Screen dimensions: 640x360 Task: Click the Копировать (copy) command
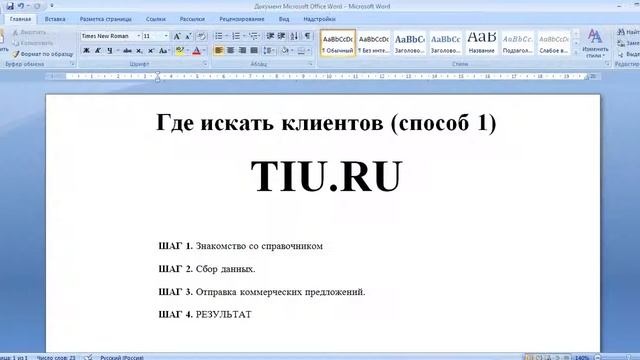pyautogui.click(x=33, y=43)
